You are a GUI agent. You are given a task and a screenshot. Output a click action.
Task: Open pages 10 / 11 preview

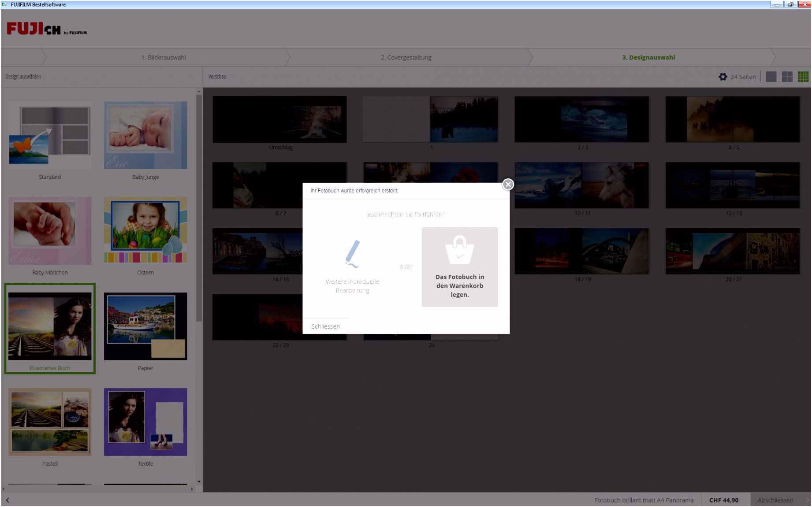(x=582, y=185)
